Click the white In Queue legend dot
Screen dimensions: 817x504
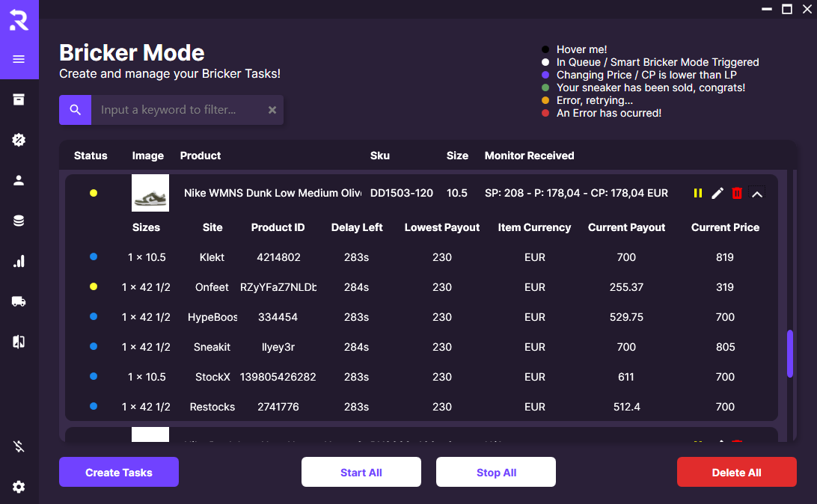[x=545, y=62]
